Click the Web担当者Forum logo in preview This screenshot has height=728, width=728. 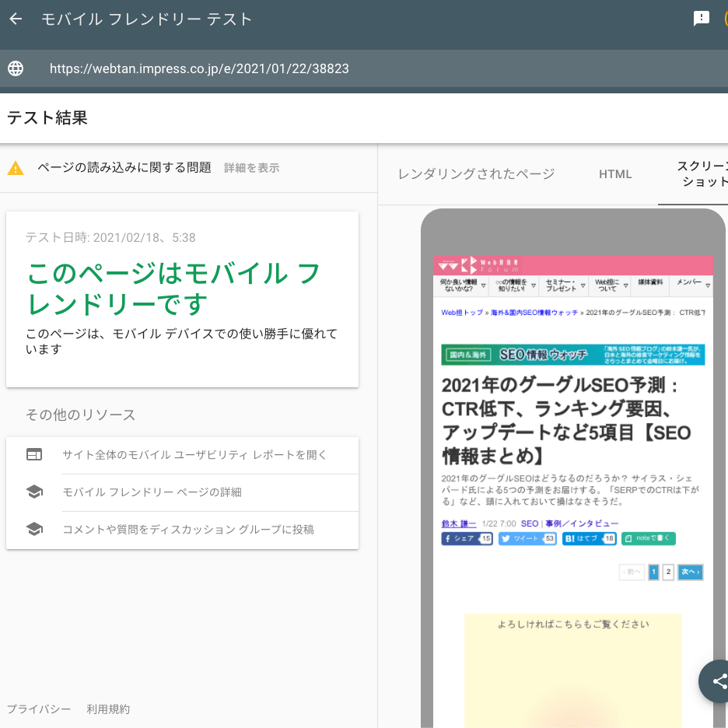[478, 265]
